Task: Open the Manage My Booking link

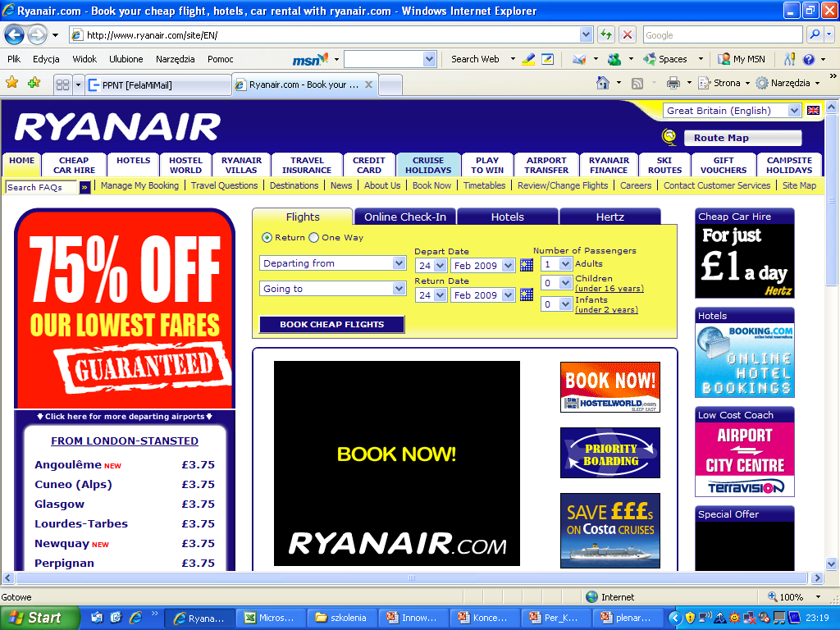Action: point(139,185)
